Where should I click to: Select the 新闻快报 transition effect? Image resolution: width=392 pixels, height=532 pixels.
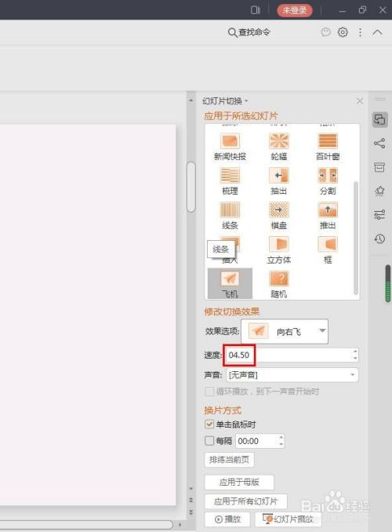tap(230, 147)
